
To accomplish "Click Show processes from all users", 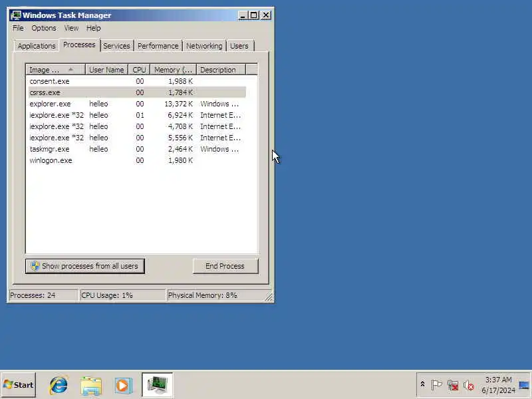I will click(85, 266).
